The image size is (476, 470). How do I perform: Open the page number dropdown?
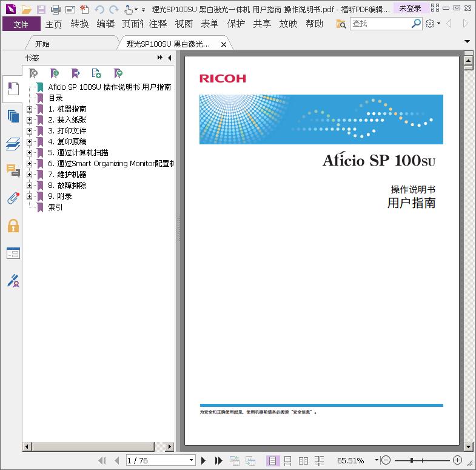click(x=191, y=460)
